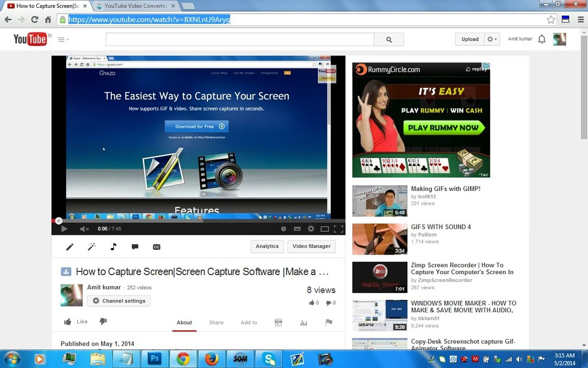Click GIFS WITH SOUND 4 thumbnail

[380, 239]
